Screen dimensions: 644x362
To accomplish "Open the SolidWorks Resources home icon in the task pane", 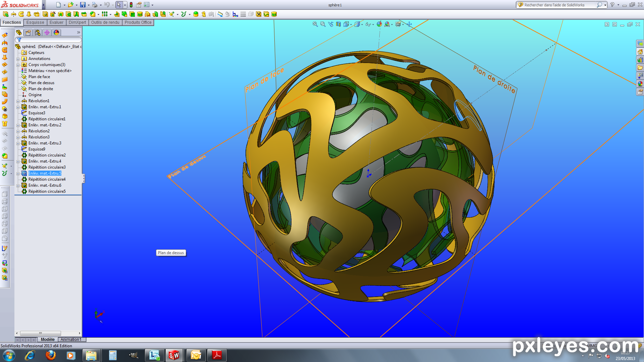I will 640,52.
